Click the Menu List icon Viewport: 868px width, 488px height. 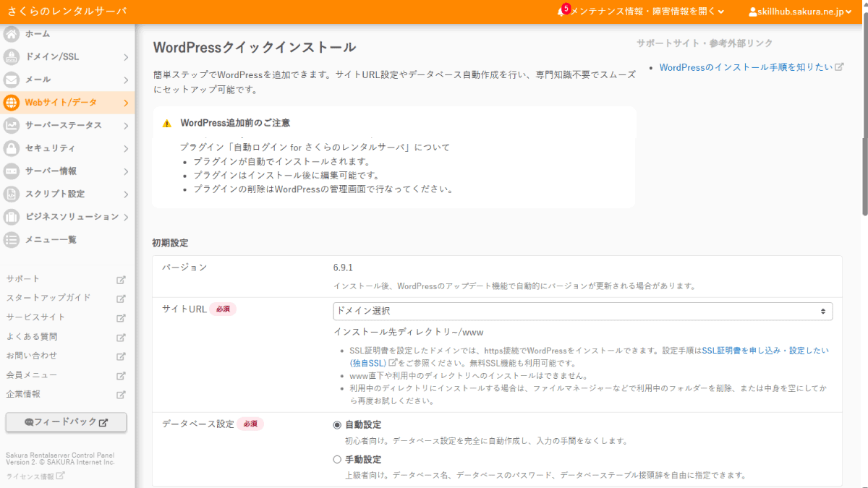[12, 239]
